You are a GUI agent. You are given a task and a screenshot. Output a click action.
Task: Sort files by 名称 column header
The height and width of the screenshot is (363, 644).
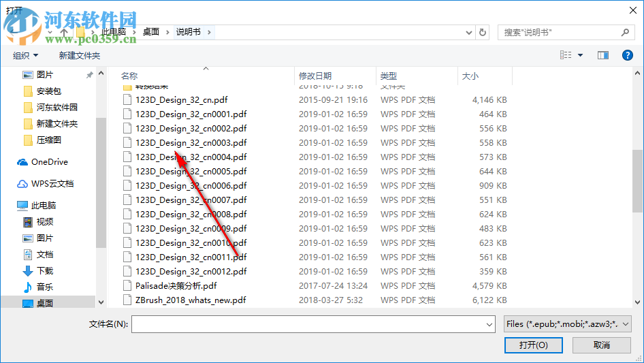[x=129, y=76]
